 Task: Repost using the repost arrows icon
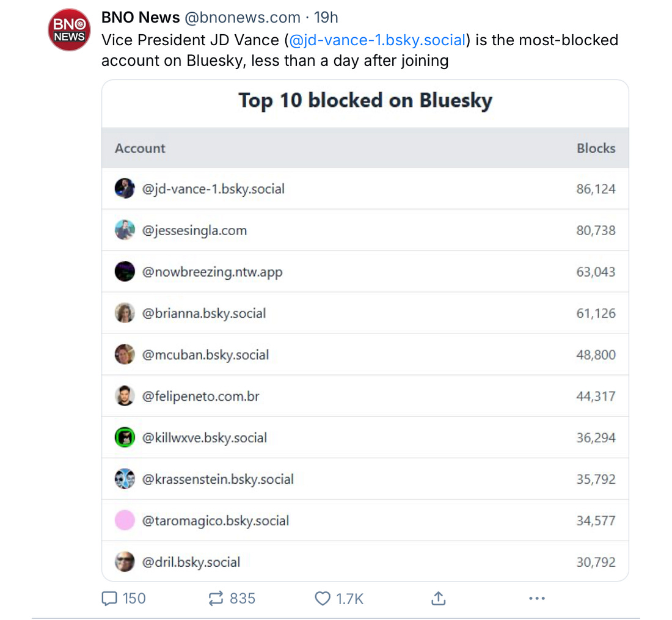tap(216, 599)
